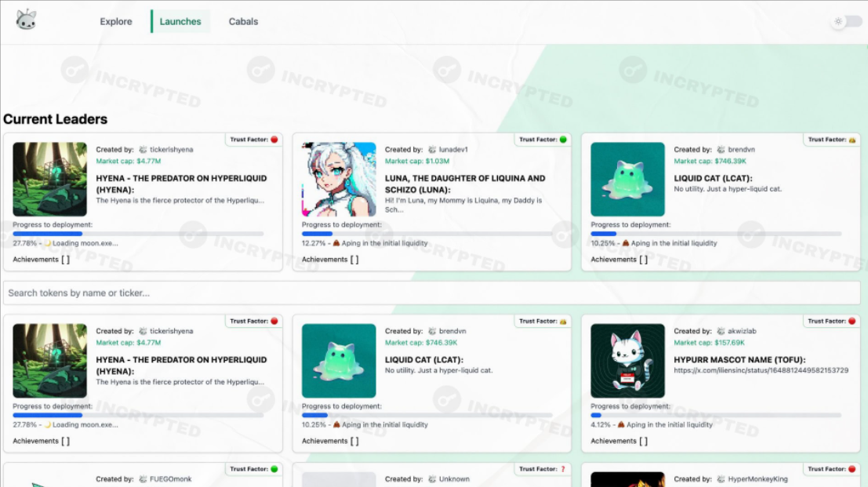The width and height of the screenshot is (868, 487).
Task: Focus the 'Search tokens by name or ticker' field
Action: pyautogui.click(x=432, y=293)
